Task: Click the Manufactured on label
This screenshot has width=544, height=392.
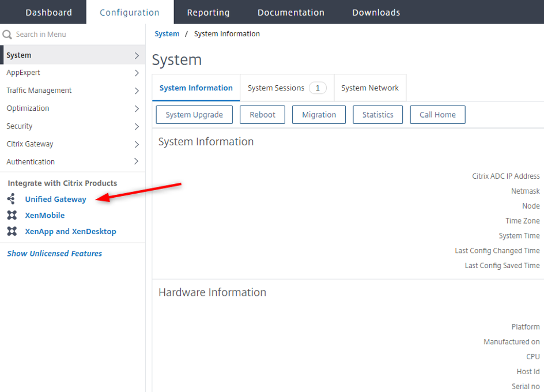Action: click(511, 342)
